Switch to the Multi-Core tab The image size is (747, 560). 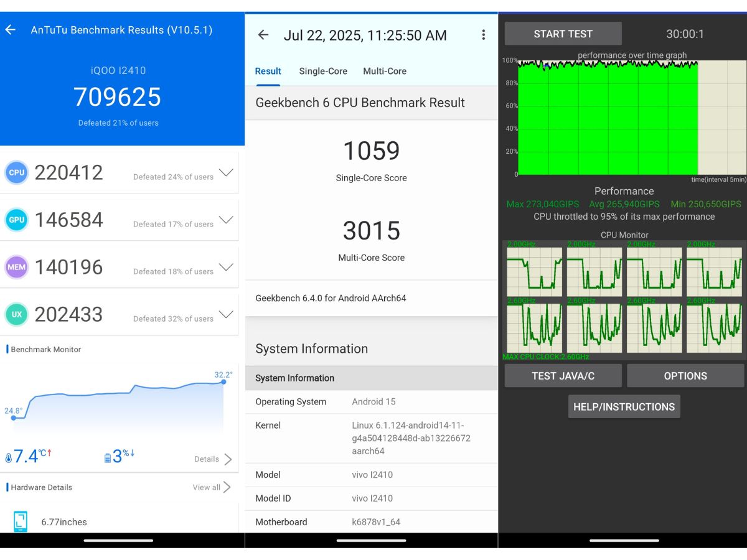(385, 71)
